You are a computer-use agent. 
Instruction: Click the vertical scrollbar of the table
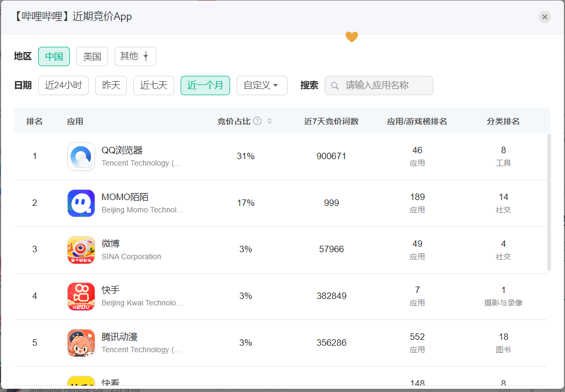point(549,202)
